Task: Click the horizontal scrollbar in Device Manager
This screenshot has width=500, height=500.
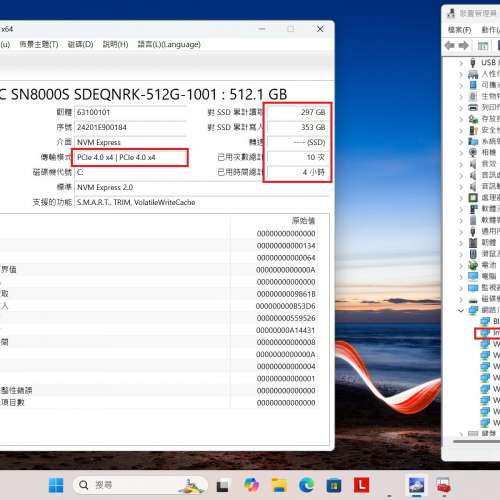Action: 477,441
